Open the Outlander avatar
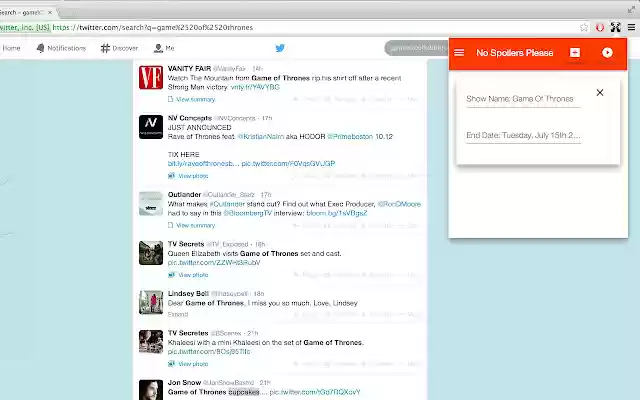Viewport: 640px width, 400px height. (151, 203)
